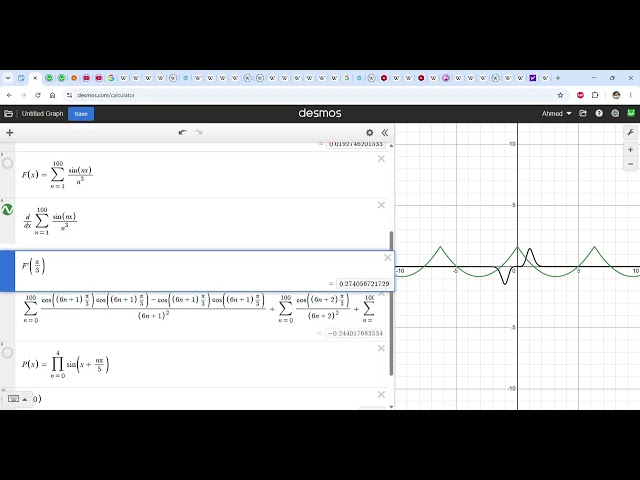Open a new browser tab
Image resolution: width=640 pixels, height=480 pixels.
click(558, 78)
